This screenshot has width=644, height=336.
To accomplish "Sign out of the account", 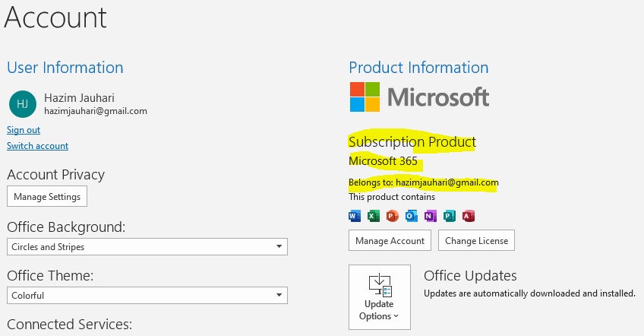I will [x=24, y=130].
